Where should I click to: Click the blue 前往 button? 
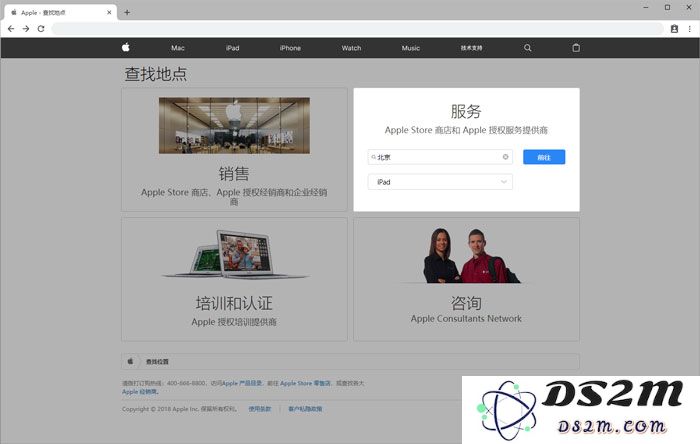click(x=544, y=157)
